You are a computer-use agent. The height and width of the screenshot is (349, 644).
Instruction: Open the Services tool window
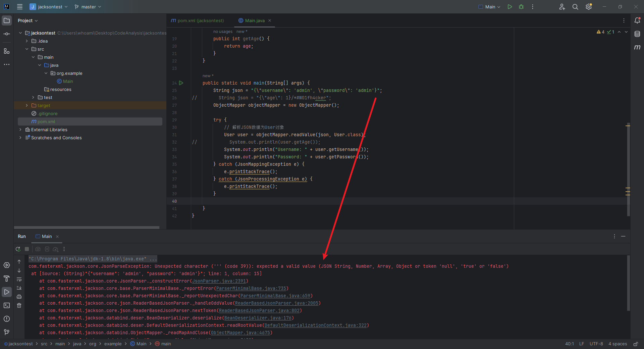(x=7, y=265)
